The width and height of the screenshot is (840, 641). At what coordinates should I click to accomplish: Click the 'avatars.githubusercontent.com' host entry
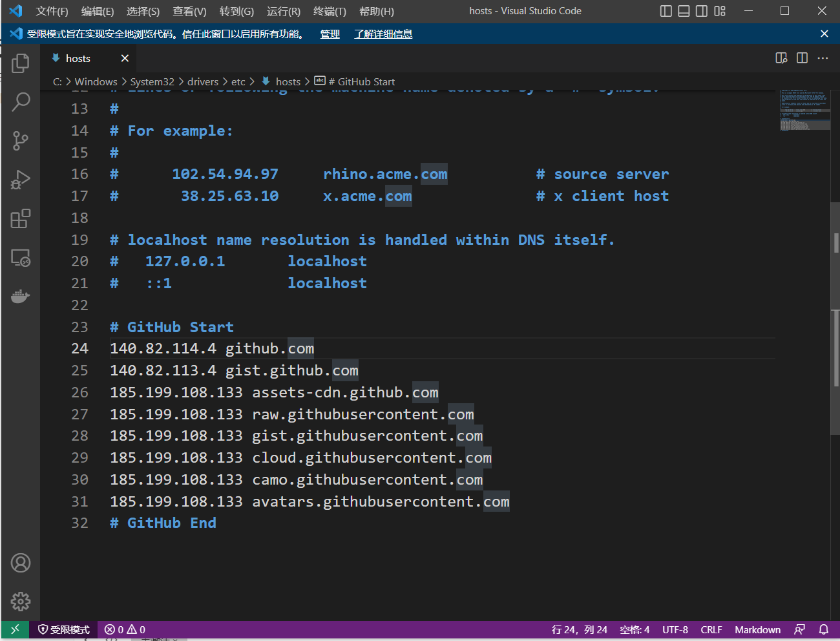[381, 501]
